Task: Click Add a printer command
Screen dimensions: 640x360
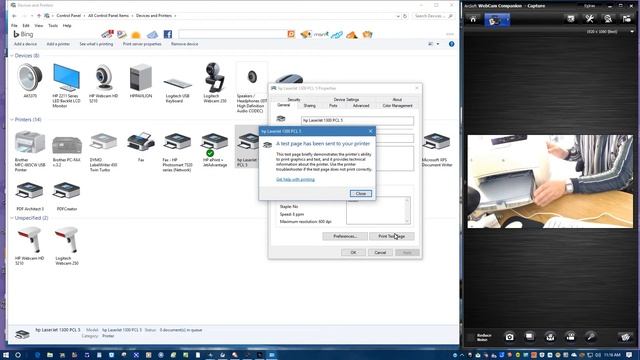Action: [x=58, y=44]
